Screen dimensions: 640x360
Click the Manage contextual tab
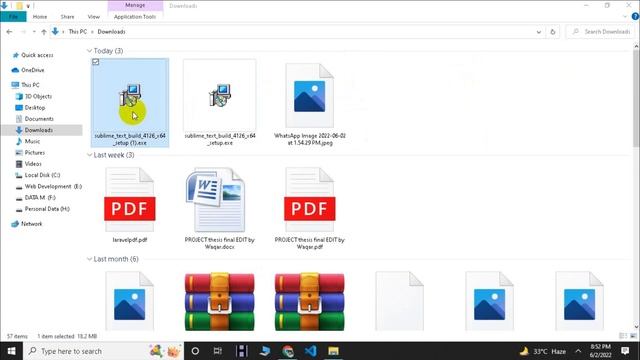[135, 5]
